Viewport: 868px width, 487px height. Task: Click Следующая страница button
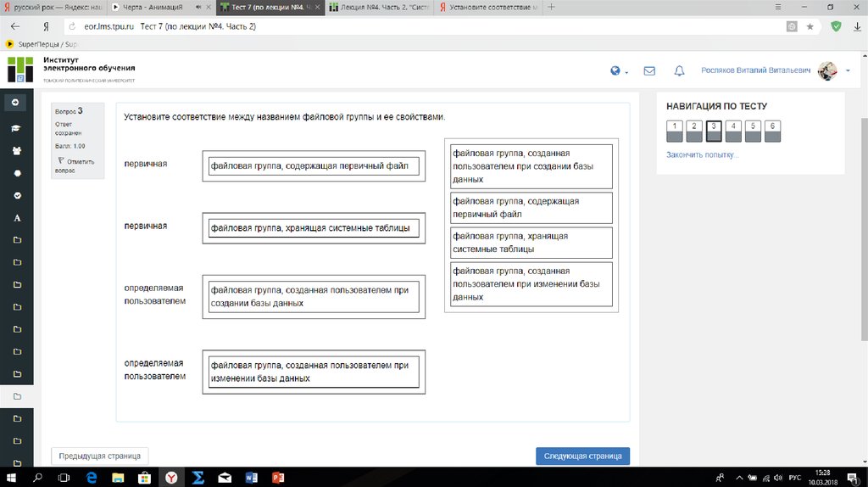click(582, 456)
